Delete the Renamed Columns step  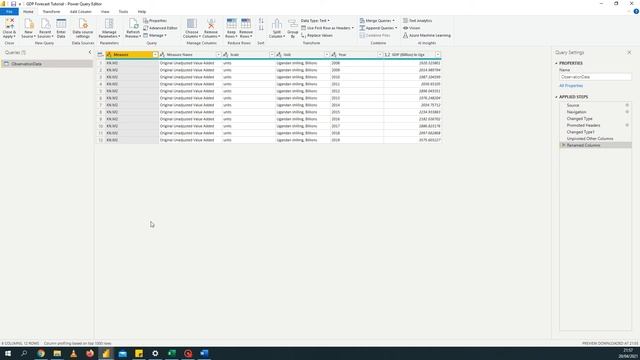[x=564, y=145]
